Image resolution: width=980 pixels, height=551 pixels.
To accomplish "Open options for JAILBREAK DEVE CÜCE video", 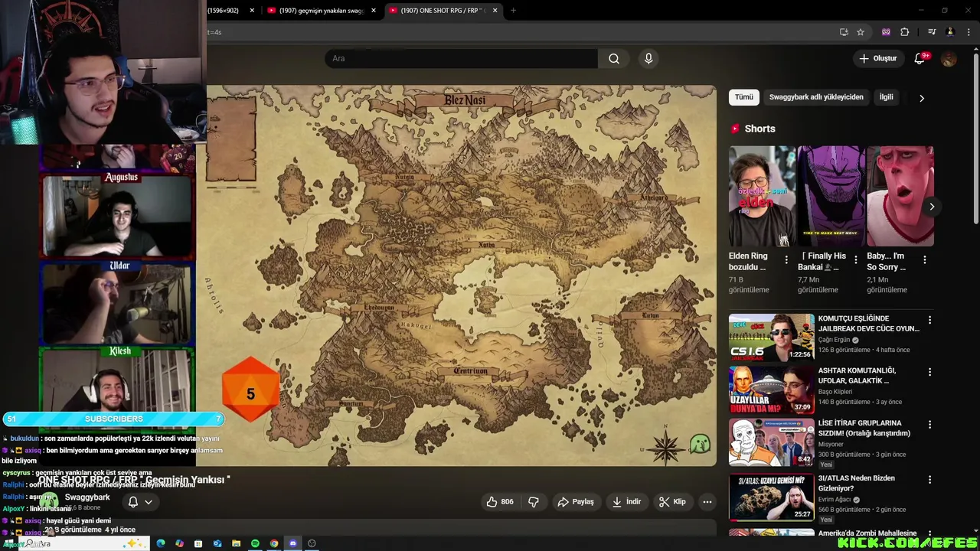I will [929, 320].
